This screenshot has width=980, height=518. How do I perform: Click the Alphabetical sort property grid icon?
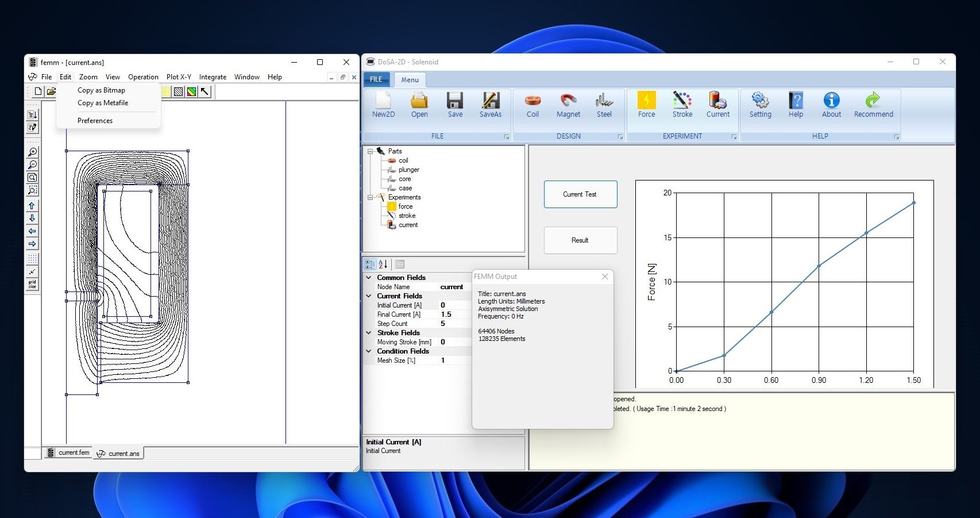383,264
